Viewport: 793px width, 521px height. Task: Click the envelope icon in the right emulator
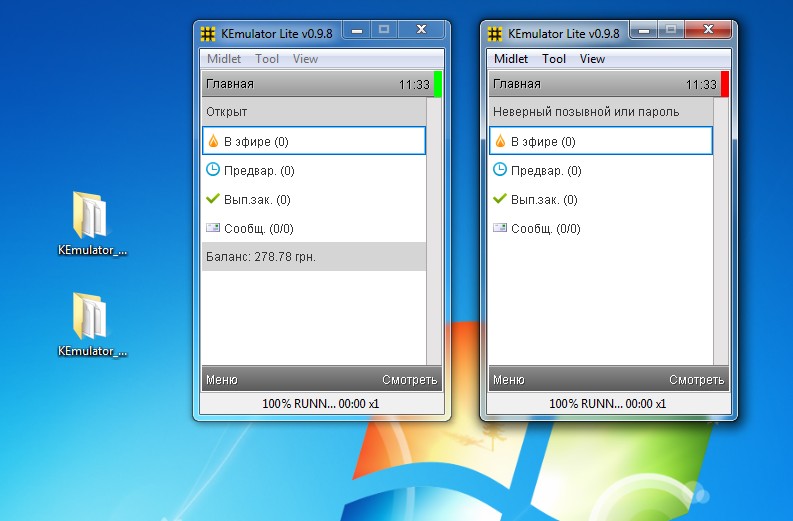coord(500,228)
